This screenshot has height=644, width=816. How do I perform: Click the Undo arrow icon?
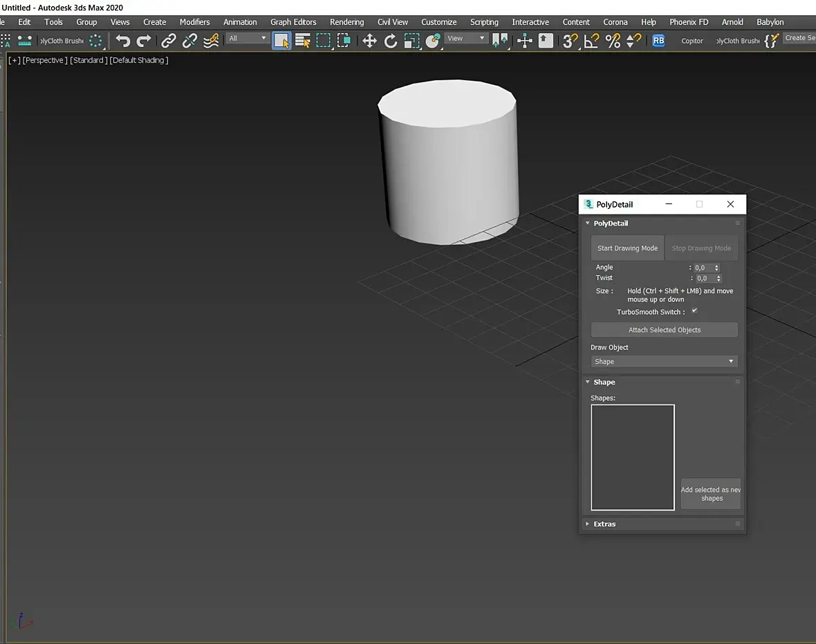click(x=123, y=41)
